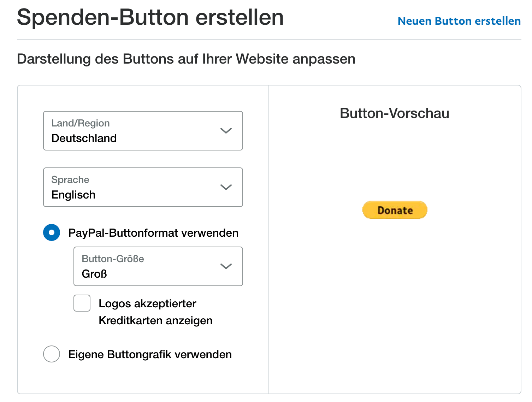Click the Eigene Buttongrafik verwenden label text
532x402 pixels.
[x=150, y=354]
